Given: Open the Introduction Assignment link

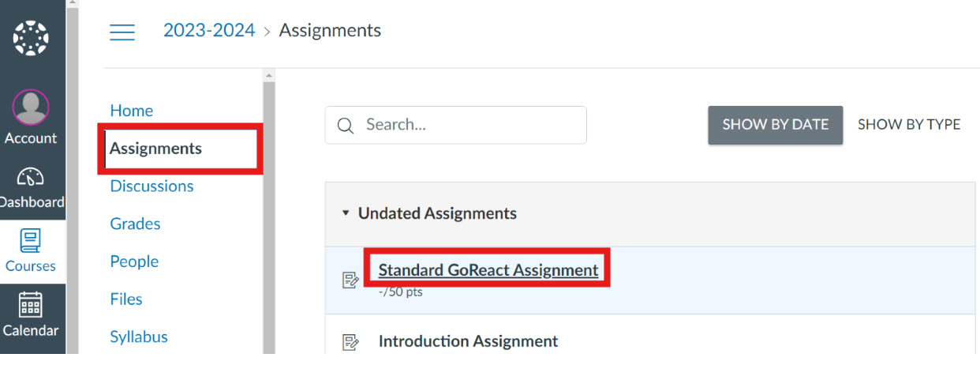Looking at the screenshot, I should pyautogui.click(x=468, y=341).
